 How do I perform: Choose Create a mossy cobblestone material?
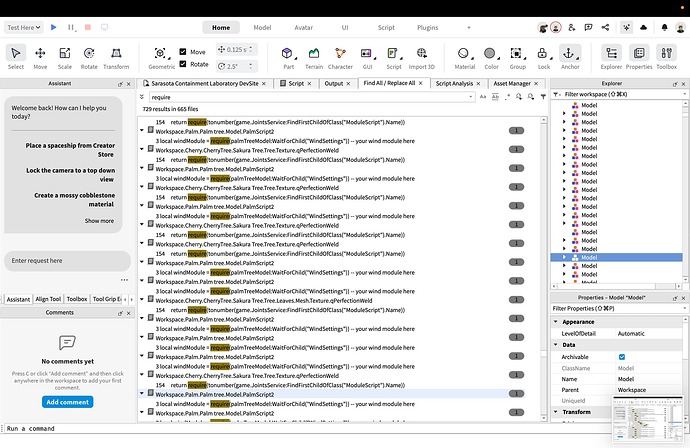coord(74,199)
